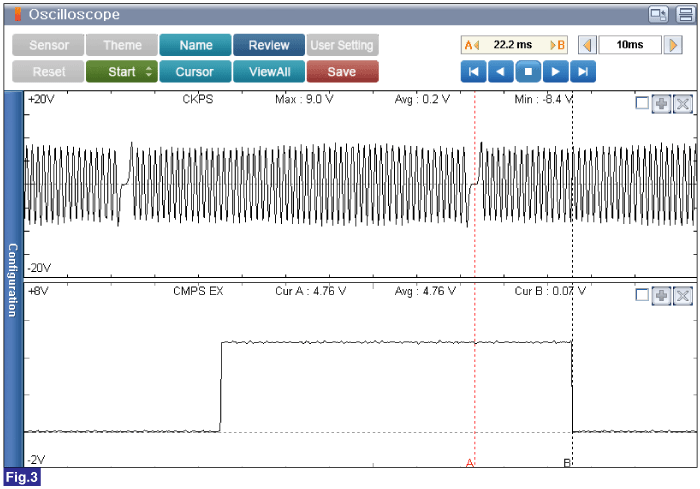Select cursor B marker at bottom
700x489 pixels.
tap(567, 463)
